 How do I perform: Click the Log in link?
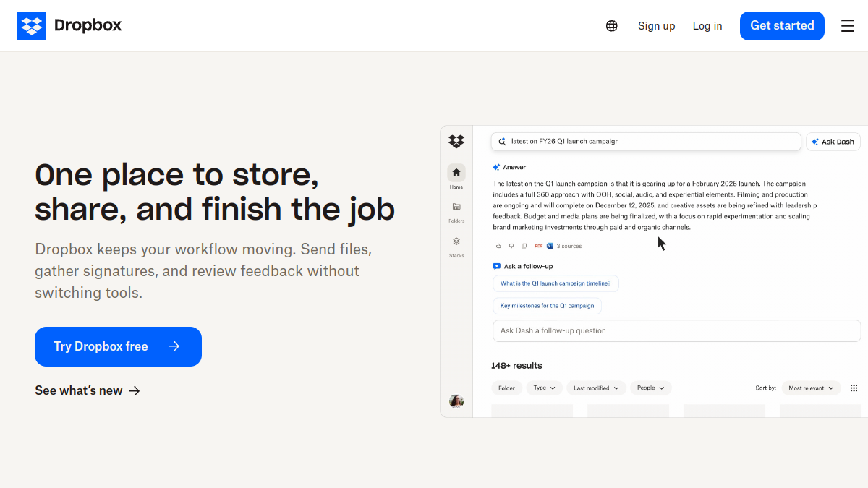coord(707,26)
